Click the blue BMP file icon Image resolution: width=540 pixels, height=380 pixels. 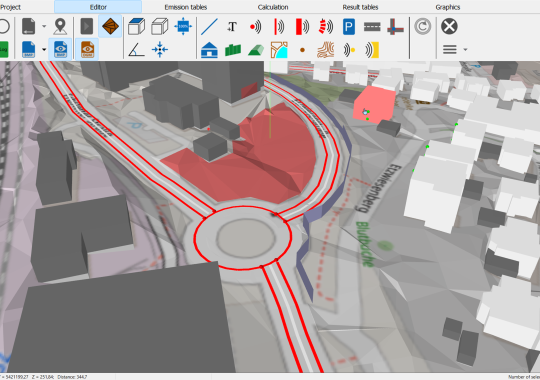29,50
